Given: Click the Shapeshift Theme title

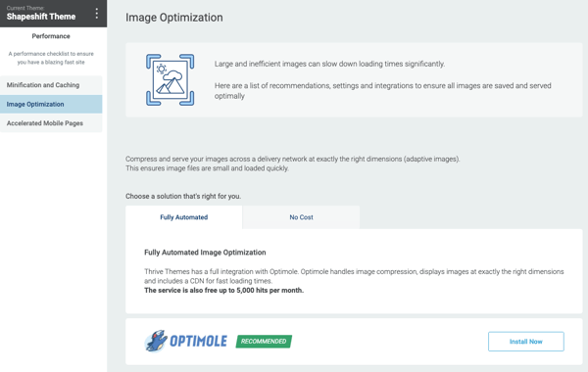Looking at the screenshot, I should (41, 17).
